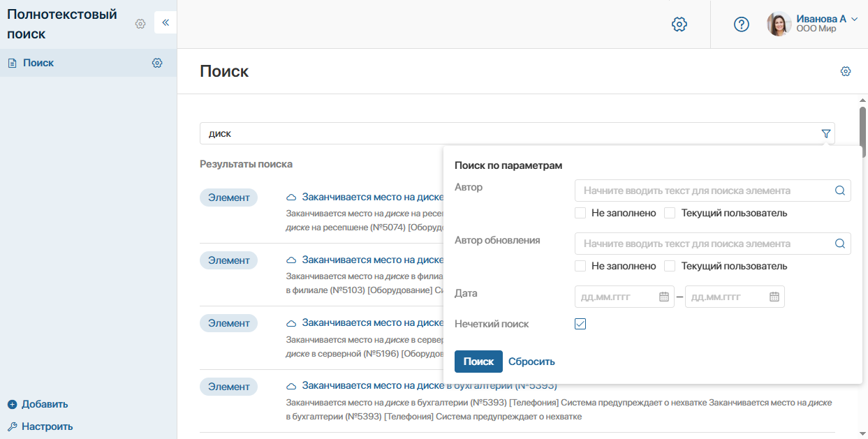The height and width of the screenshot is (439, 868).
Task: Check "Текущий пользователь" under the "Автор" field
Action: (670, 213)
